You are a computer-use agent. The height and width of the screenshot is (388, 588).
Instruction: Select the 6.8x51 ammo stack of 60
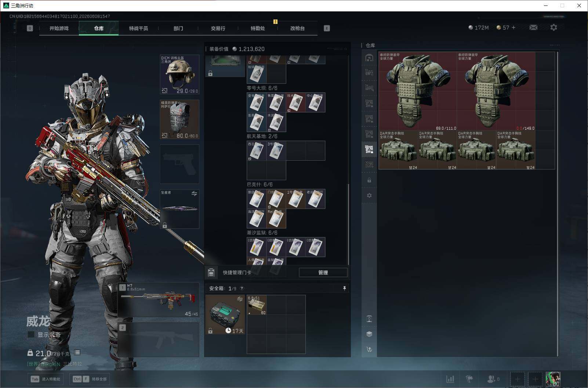(x=257, y=305)
